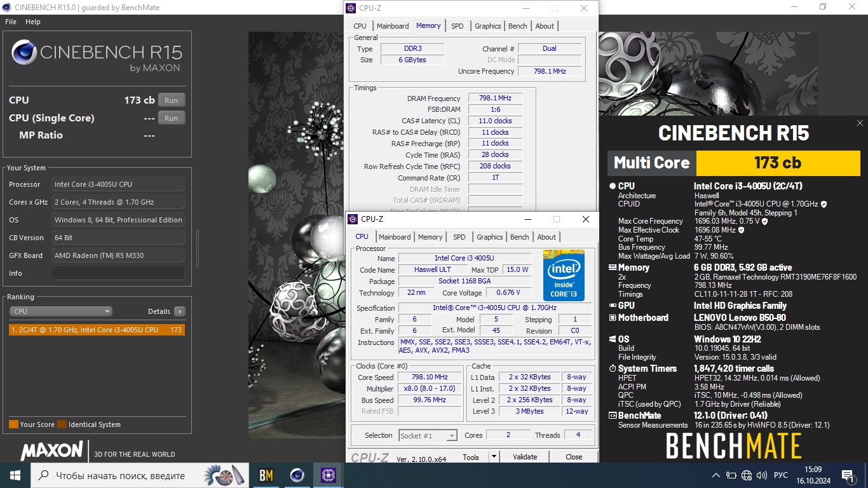The width and height of the screenshot is (868, 488).
Task: Click the CPU-Z icon in Memory window title bar
Action: [x=351, y=8]
